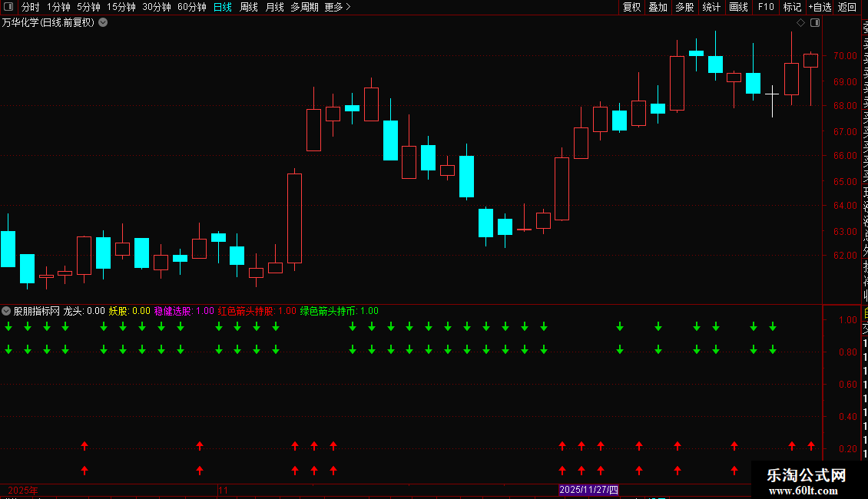Switch to 分时 intraday view

tap(31, 7)
